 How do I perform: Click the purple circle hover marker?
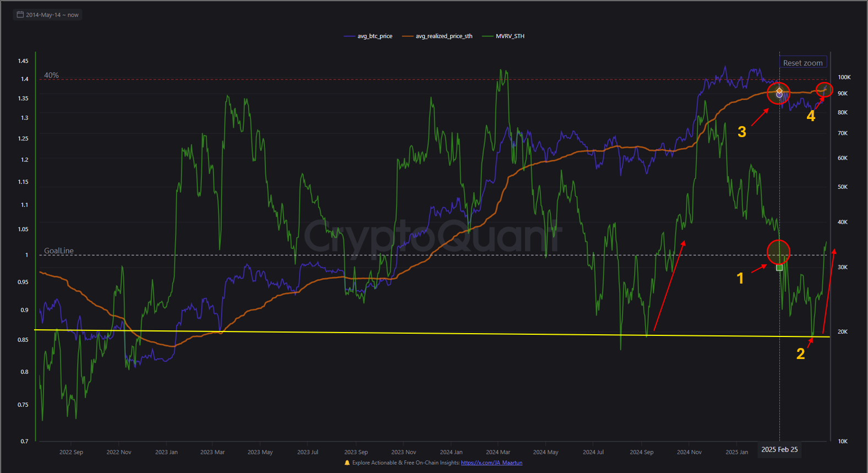click(x=779, y=95)
